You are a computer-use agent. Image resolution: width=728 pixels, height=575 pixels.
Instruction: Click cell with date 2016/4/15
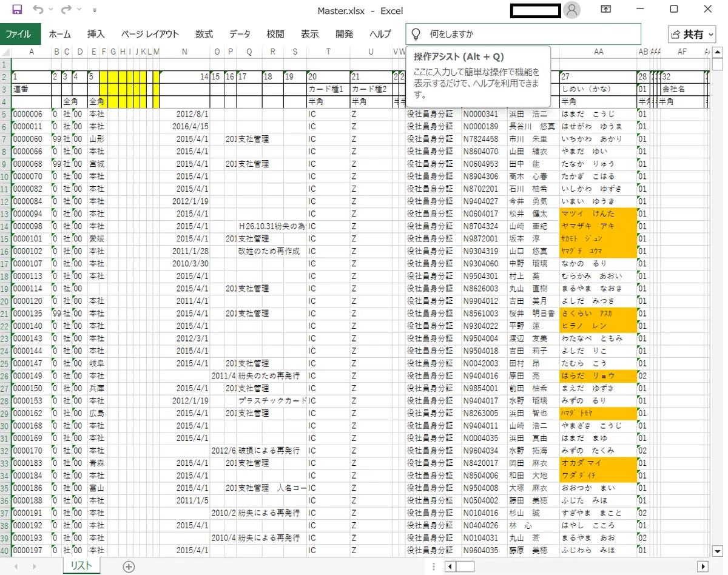pos(184,127)
